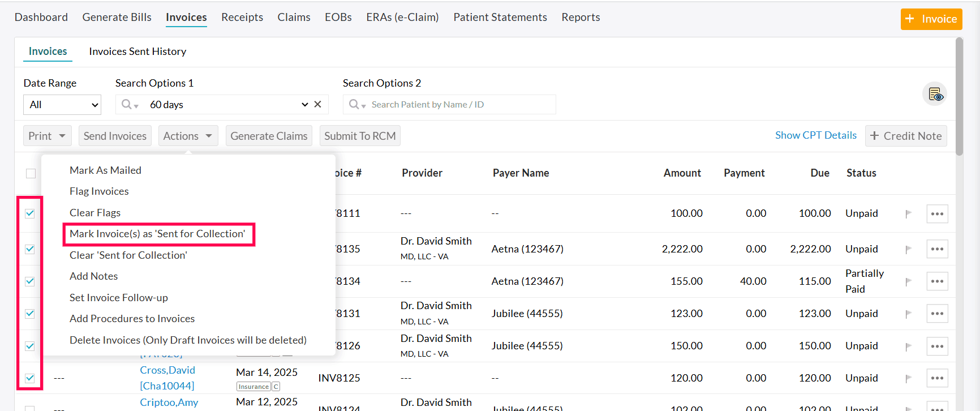This screenshot has height=411, width=980.
Task: Open the more options menu for the 2,222.00 invoice
Action: pyautogui.click(x=937, y=249)
